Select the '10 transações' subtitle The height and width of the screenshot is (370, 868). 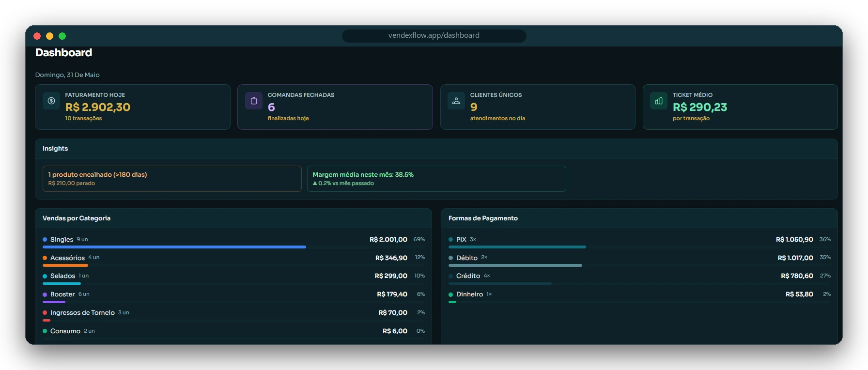click(x=83, y=118)
